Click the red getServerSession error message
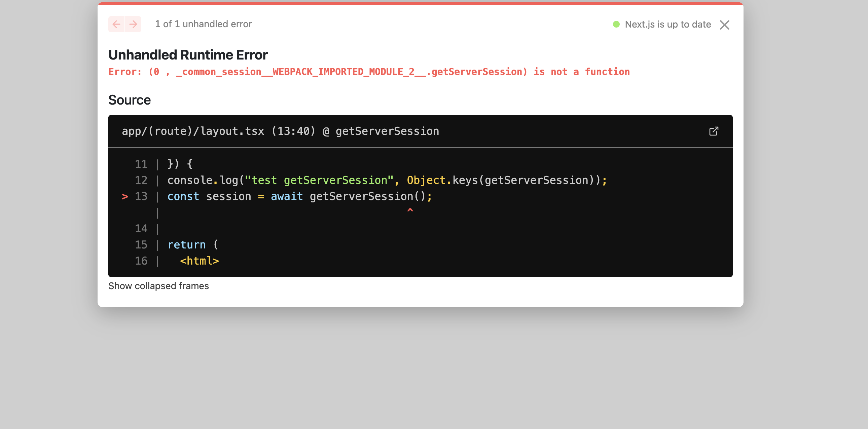The image size is (868, 429). click(369, 72)
